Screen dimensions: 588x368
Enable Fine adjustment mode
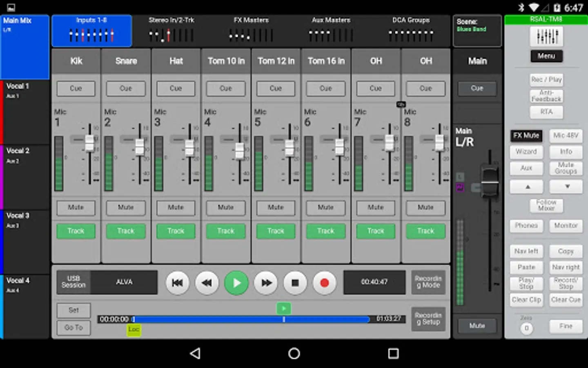click(566, 326)
